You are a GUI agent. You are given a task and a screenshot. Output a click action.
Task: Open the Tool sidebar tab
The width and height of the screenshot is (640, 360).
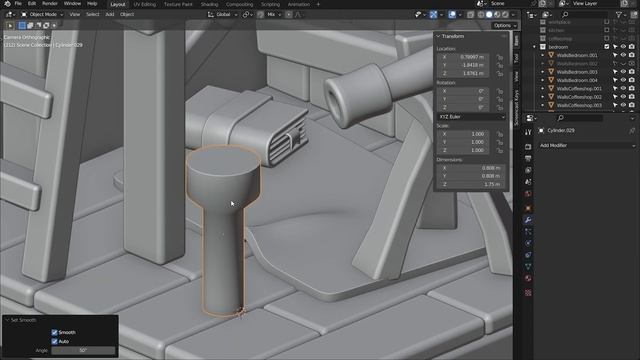click(x=516, y=58)
